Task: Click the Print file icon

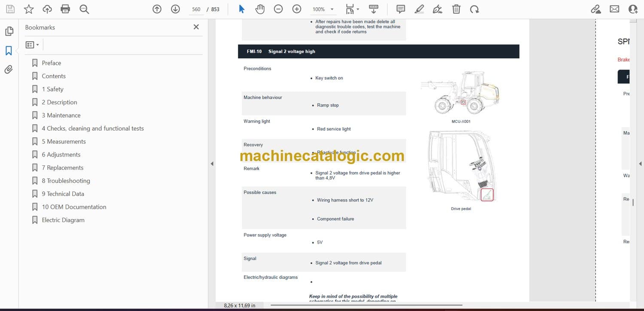Action: tap(65, 9)
